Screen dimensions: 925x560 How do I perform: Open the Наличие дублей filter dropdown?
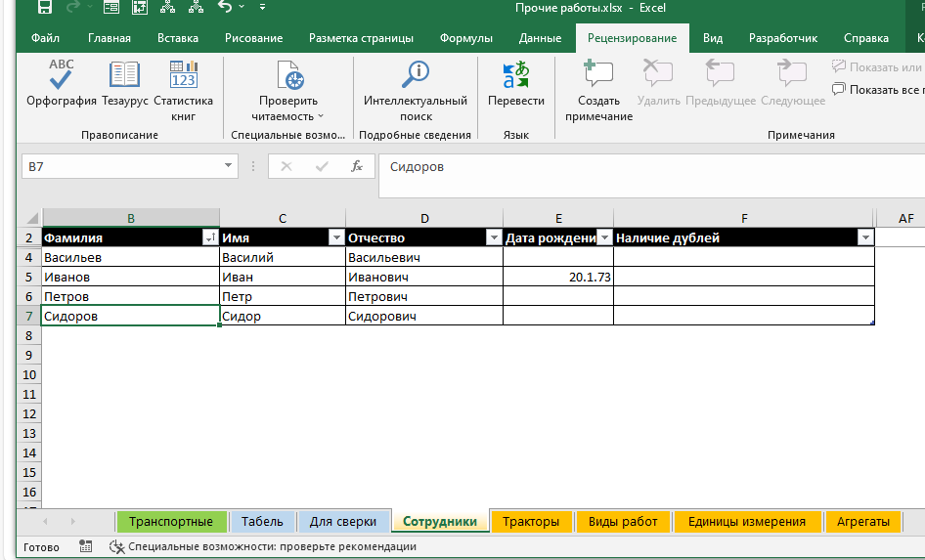click(865, 237)
